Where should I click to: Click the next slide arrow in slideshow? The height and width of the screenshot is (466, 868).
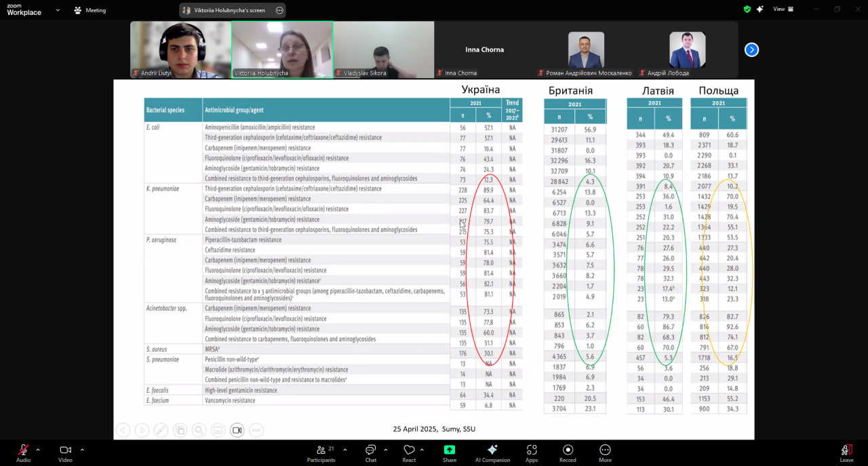click(142, 429)
